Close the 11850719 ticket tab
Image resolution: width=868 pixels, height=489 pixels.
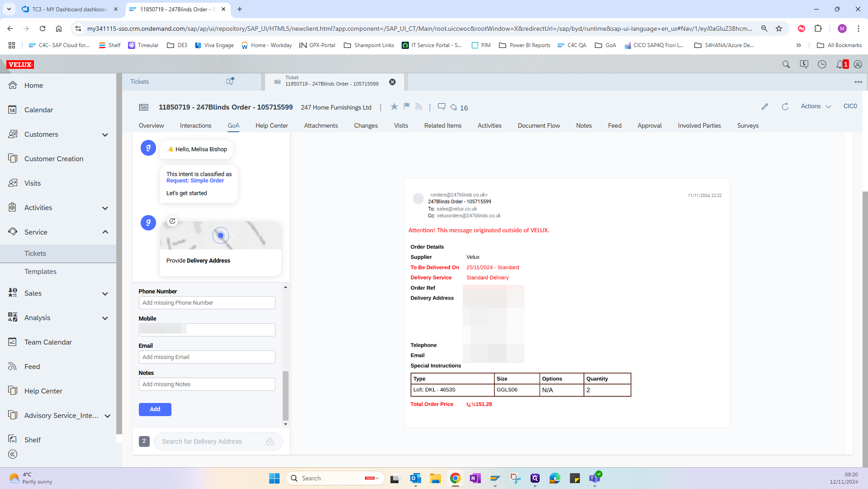pos(393,82)
